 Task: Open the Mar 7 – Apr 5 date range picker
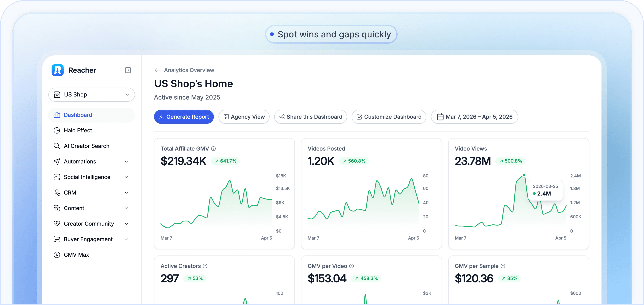(x=474, y=117)
